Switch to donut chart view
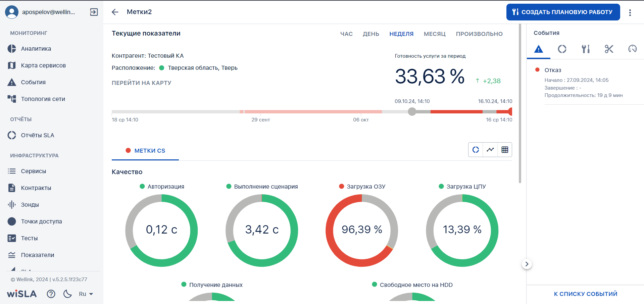 [476, 150]
